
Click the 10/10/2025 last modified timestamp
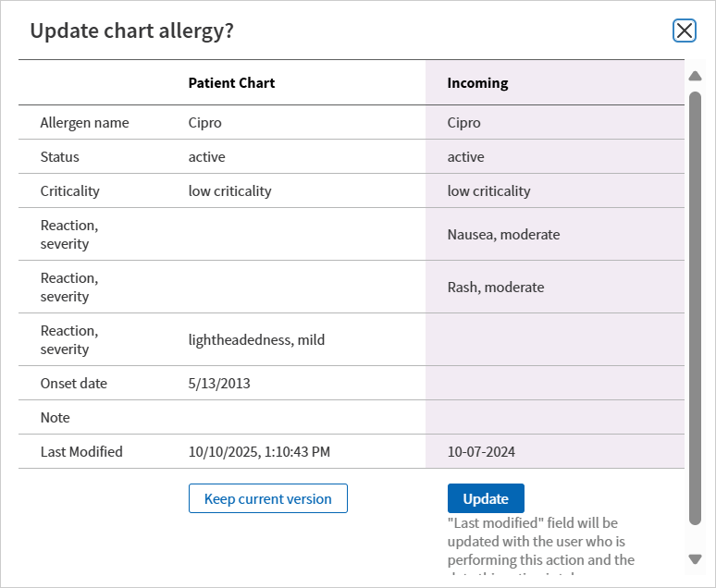[x=259, y=451]
